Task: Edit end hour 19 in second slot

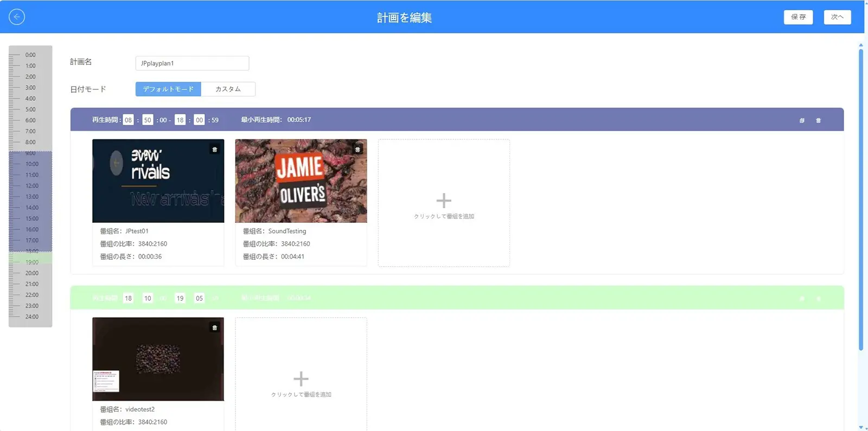Action: point(180,298)
